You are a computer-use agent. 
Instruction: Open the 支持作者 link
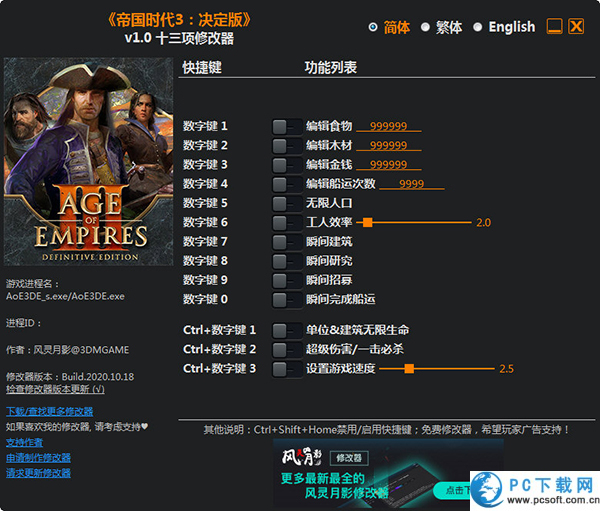[x=24, y=442]
